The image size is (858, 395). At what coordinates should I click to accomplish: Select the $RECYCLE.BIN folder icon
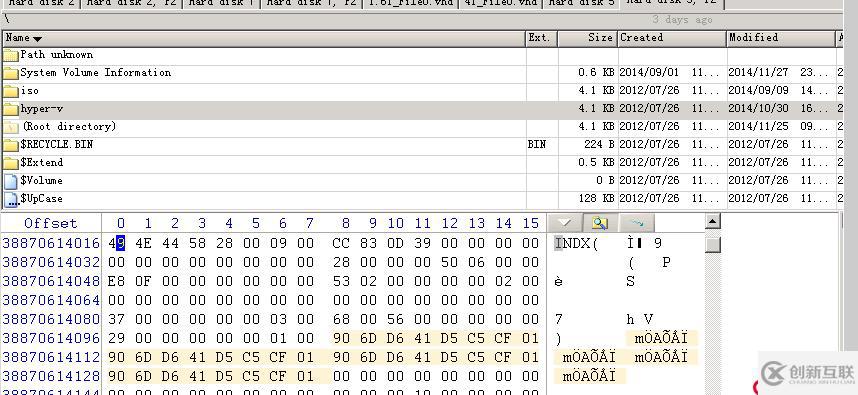point(11,145)
